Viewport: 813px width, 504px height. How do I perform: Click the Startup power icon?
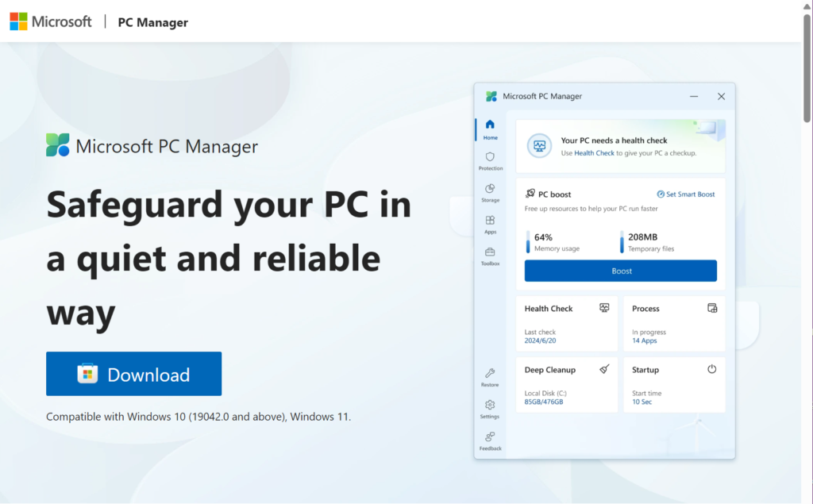pos(712,369)
